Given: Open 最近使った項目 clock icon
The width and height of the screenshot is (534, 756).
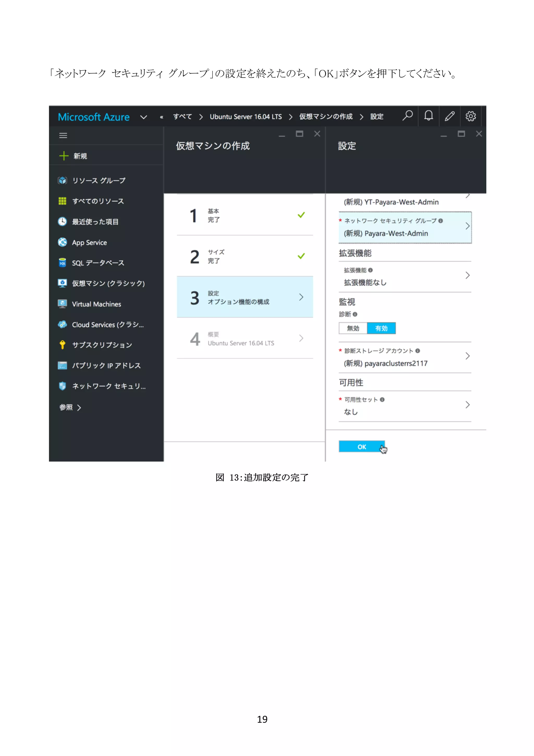Looking at the screenshot, I should tap(62, 221).
